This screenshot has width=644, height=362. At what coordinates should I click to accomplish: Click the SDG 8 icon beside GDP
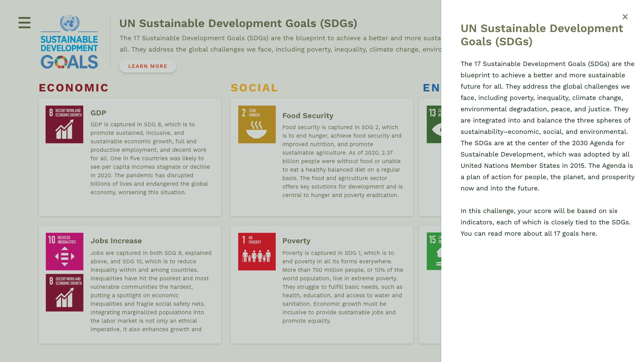(x=64, y=124)
